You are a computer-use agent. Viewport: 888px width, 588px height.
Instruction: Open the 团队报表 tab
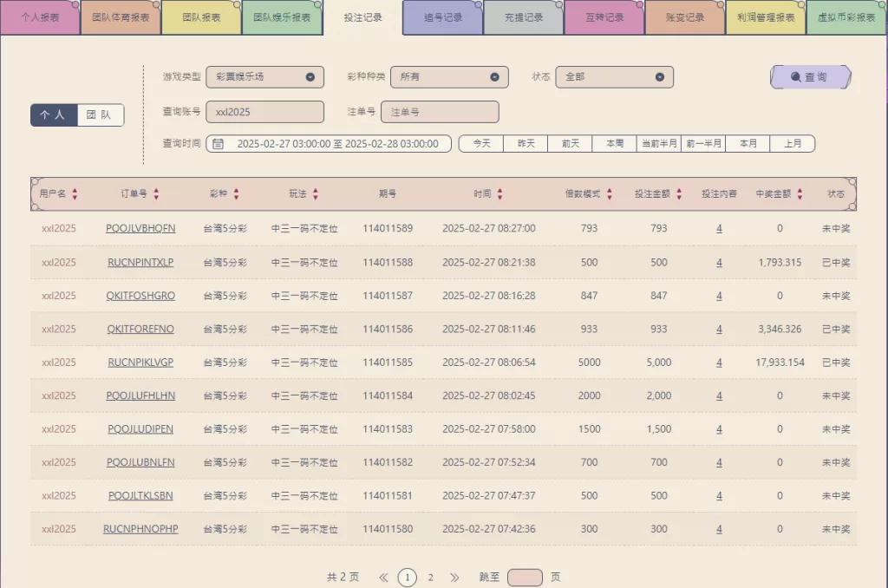tap(201, 17)
